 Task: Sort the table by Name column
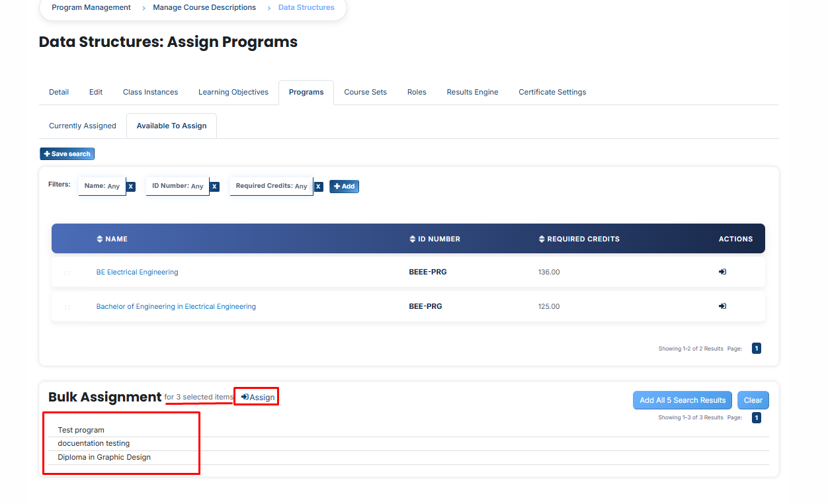pyautogui.click(x=112, y=239)
